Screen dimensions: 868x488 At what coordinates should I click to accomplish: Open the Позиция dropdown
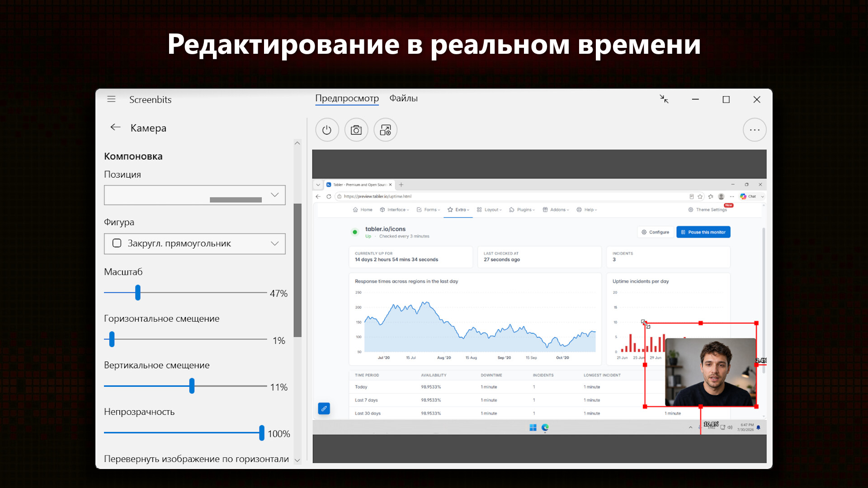[194, 195]
